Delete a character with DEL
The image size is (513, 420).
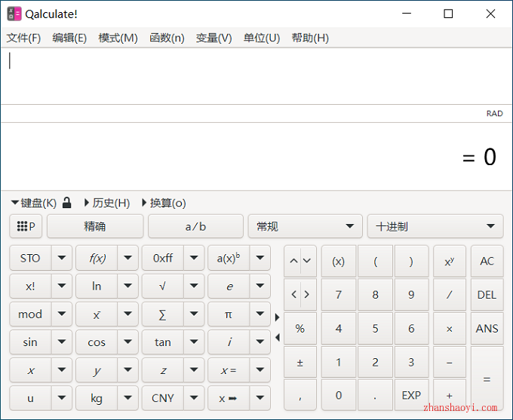click(487, 295)
